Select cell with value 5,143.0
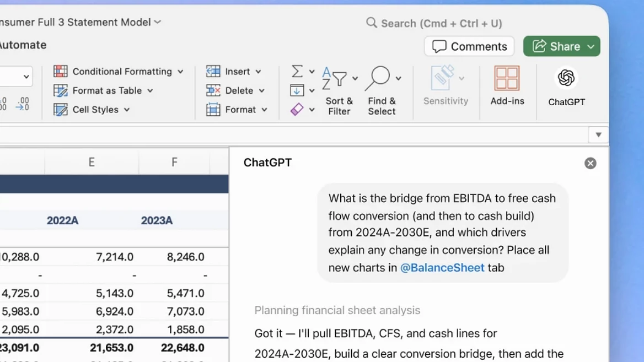Image resolution: width=644 pixels, height=362 pixels. pos(115,293)
